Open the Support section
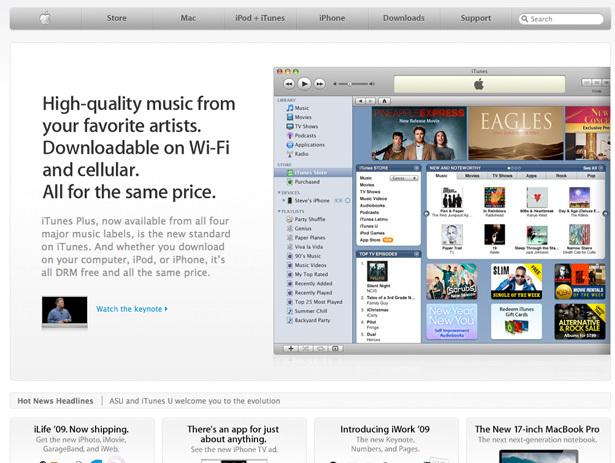 point(475,18)
